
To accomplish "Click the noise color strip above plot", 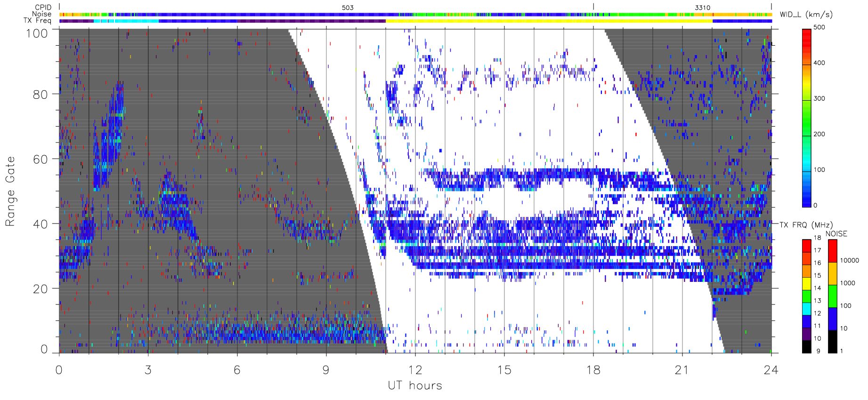I will (x=415, y=15).
